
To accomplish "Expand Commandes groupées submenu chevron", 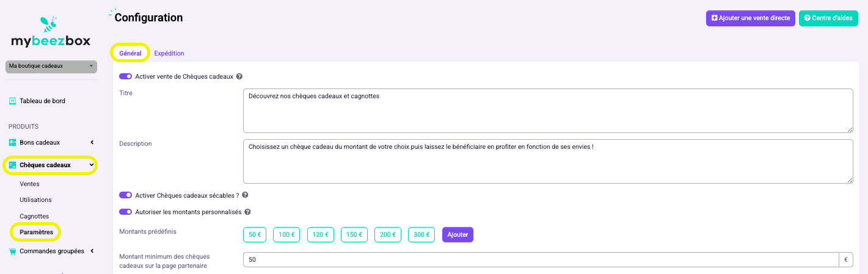I will [92, 251].
